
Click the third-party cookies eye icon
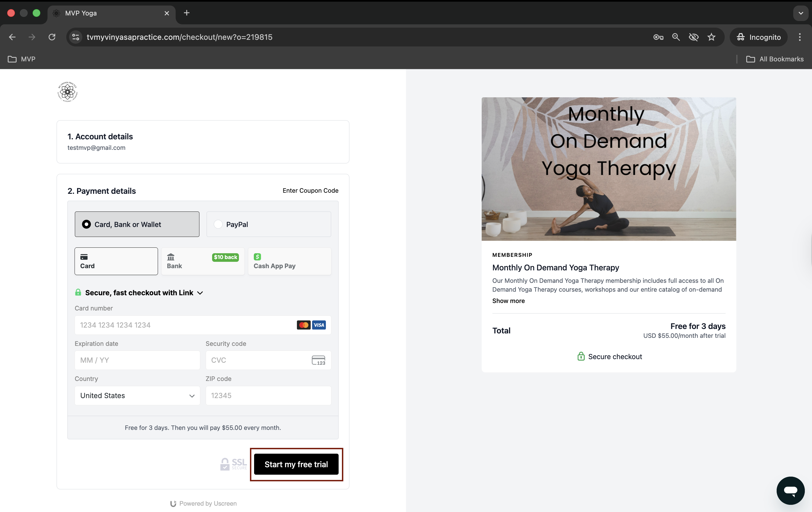click(694, 37)
